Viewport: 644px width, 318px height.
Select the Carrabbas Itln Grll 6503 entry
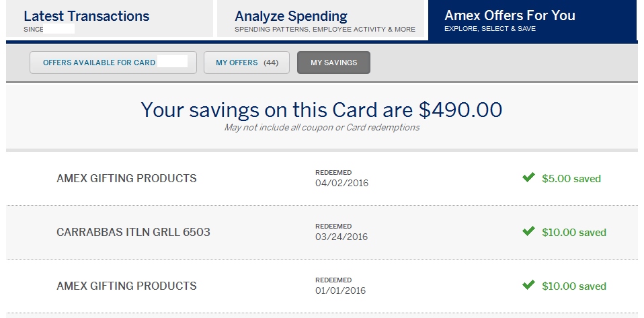click(133, 233)
